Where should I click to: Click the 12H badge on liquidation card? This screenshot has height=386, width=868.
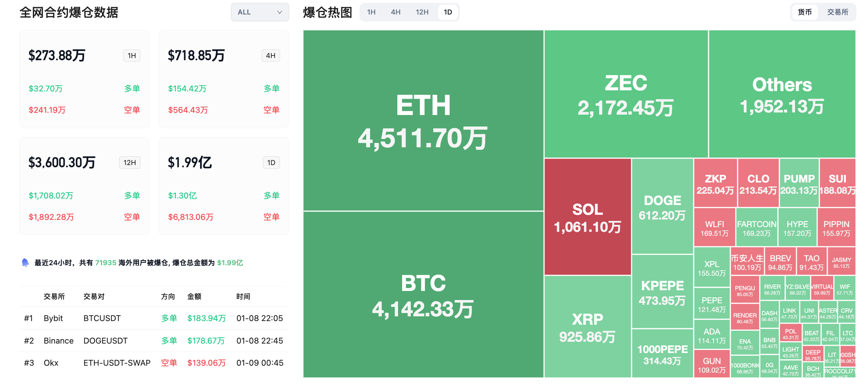(x=130, y=163)
